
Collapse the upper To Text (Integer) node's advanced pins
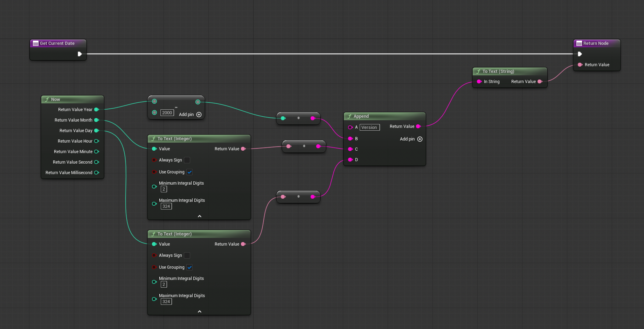(x=200, y=216)
